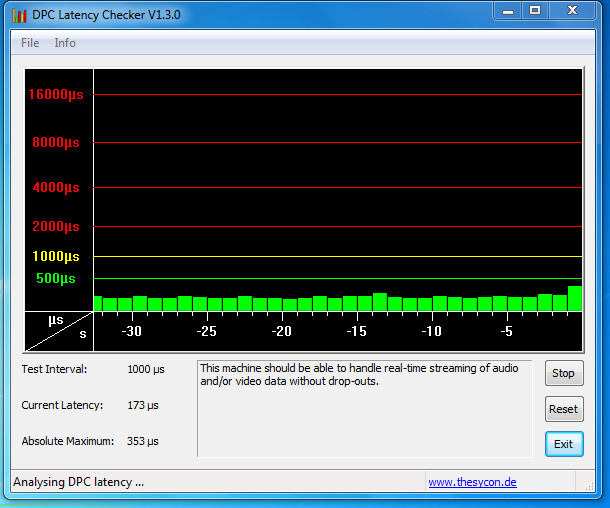Click the -10 time axis label
This screenshot has height=508, width=610.
432,331
